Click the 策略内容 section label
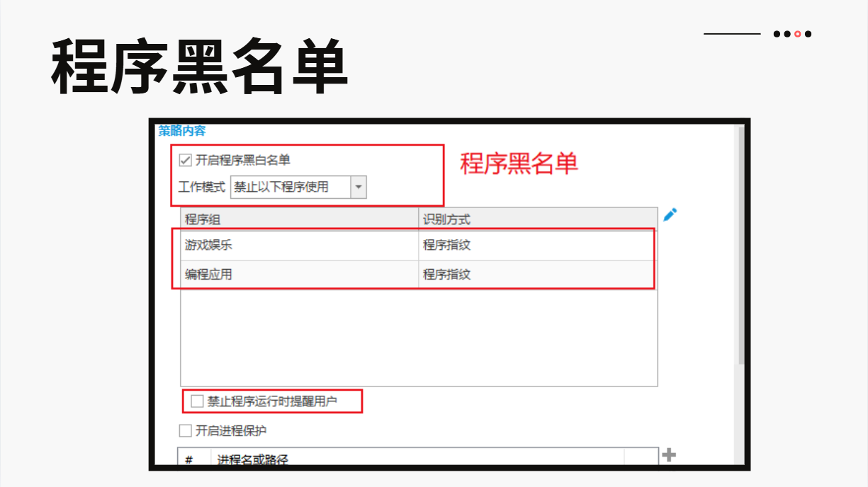This screenshot has height=487, width=868. 182,131
